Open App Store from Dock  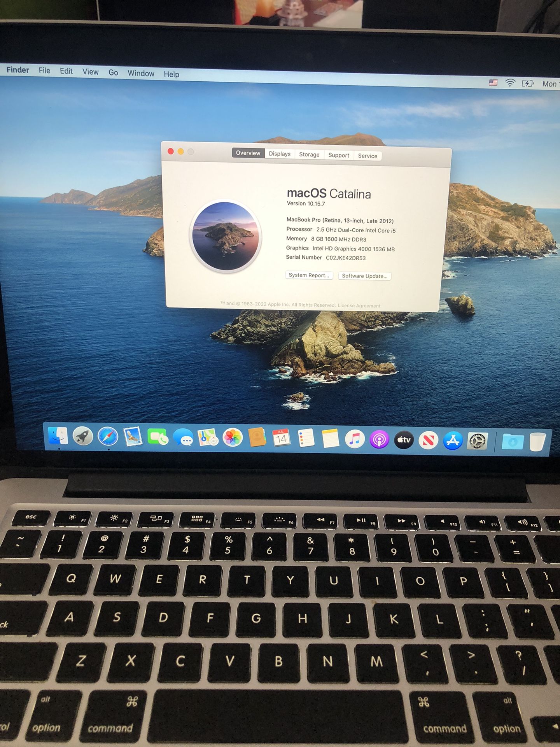(453, 441)
